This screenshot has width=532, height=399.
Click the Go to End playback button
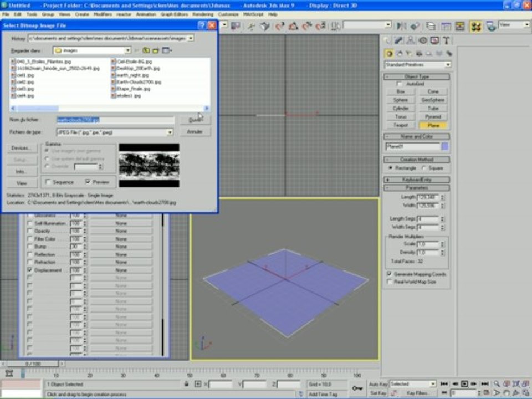point(485,383)
